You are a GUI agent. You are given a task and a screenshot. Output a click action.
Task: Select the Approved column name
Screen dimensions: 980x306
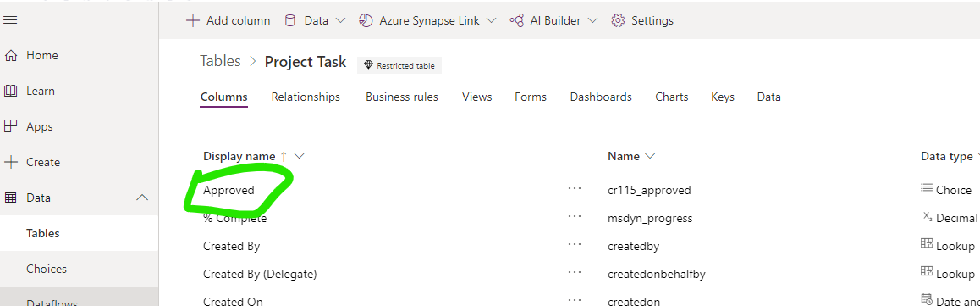pyautogui.click(x=228, y=190)
